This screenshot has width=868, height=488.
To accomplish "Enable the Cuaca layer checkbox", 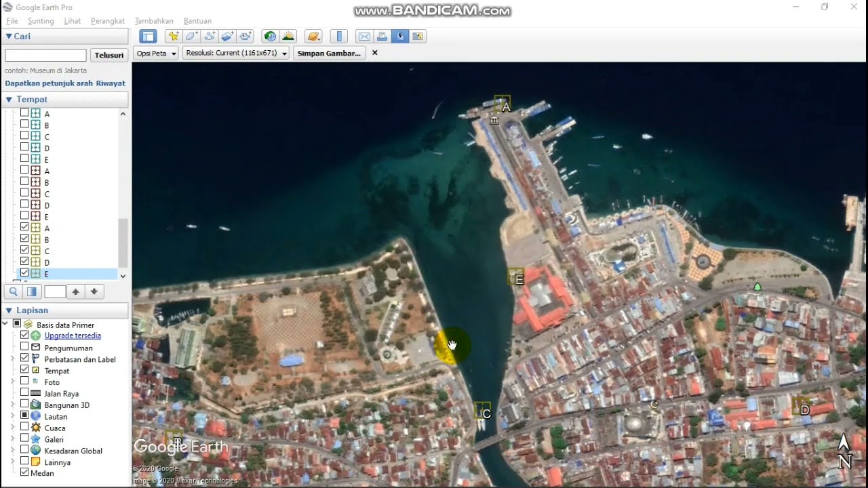I will tap(24, 428).
